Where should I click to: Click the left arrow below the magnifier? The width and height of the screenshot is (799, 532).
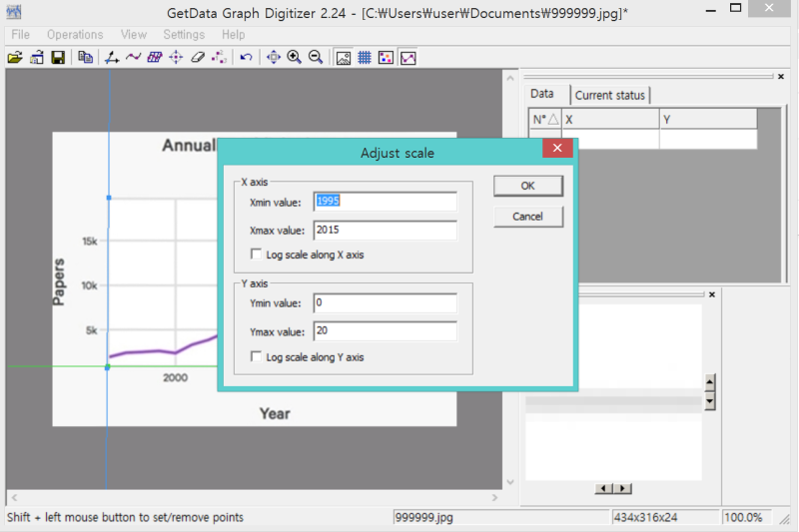click(604, 488)
